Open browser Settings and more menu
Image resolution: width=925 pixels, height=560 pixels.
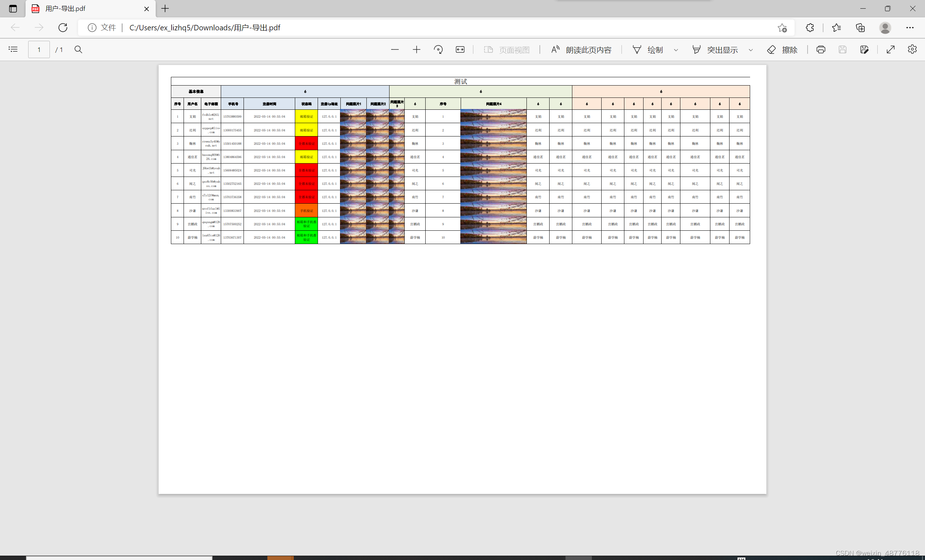(x=910, y=28)
